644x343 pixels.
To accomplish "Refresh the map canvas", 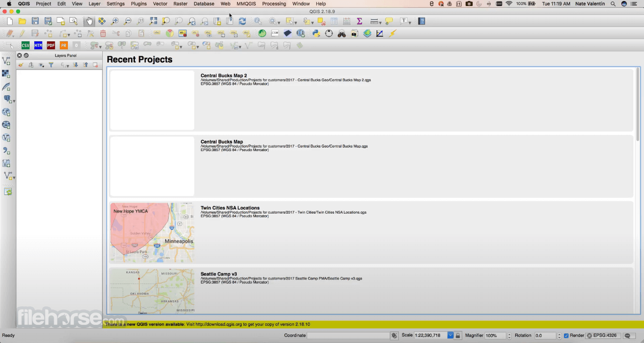I will pos(242,21).
